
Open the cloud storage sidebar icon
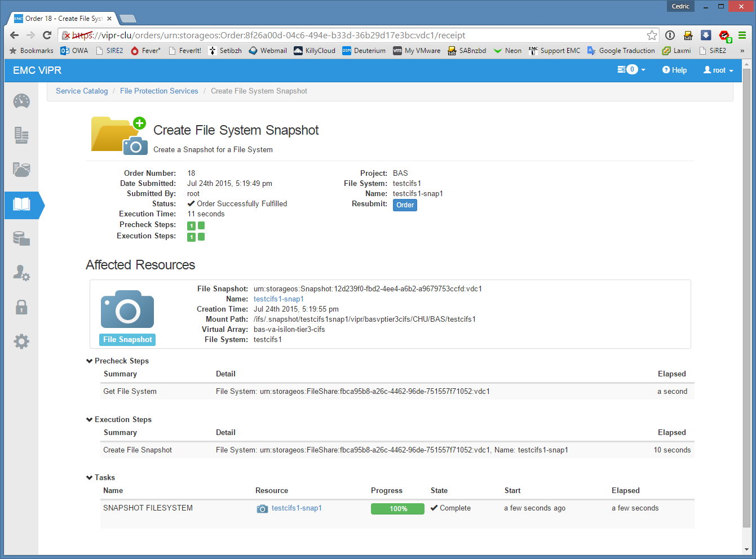pos(21,170)
